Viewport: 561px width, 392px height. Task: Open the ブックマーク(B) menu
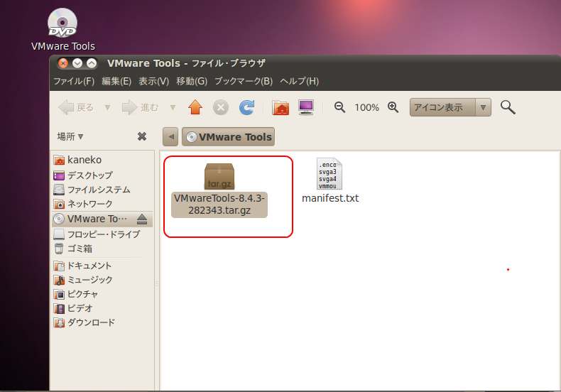click(243, 81)
